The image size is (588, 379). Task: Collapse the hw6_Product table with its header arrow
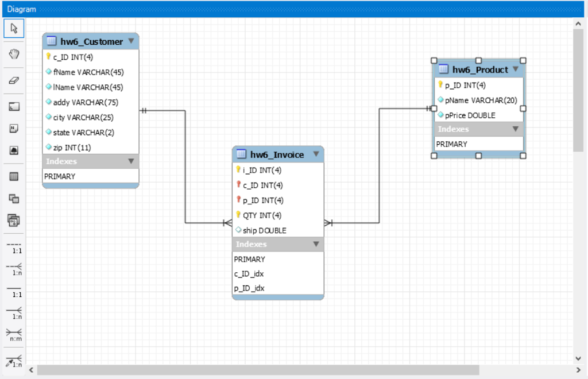point(515,69)
